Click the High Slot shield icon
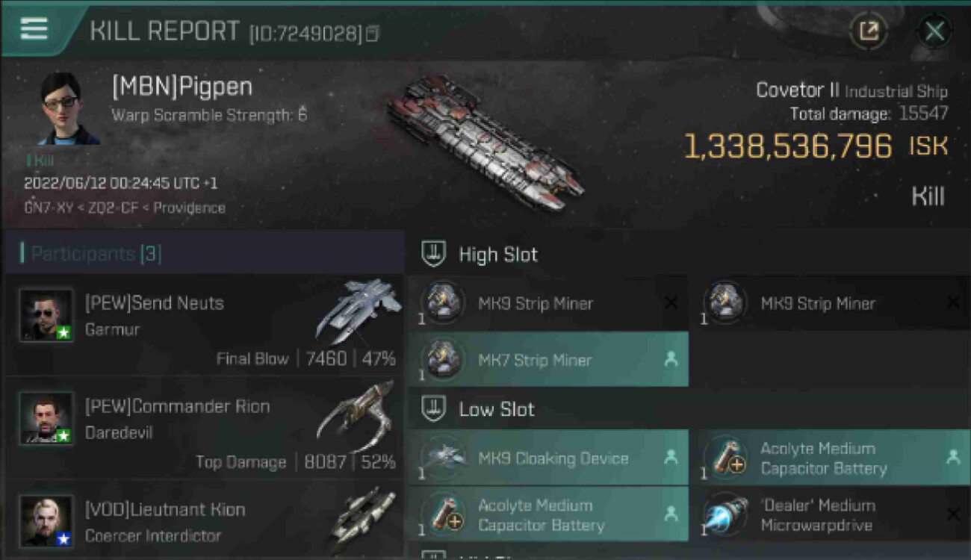This screenshot has width=971, height=560. [x=434, y=254]
